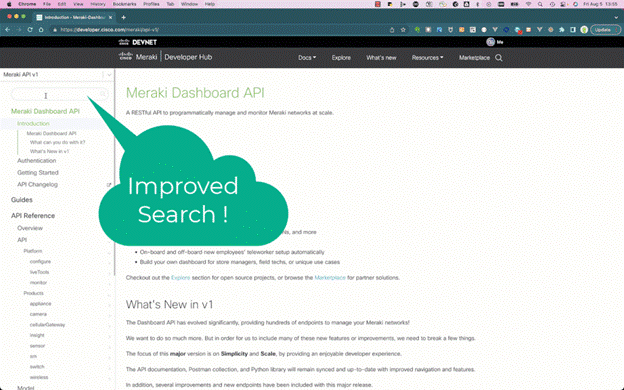Open macOS Spotlight search icon
The height and width of the screenshot is (390, 624).
[x=540, y=4]
